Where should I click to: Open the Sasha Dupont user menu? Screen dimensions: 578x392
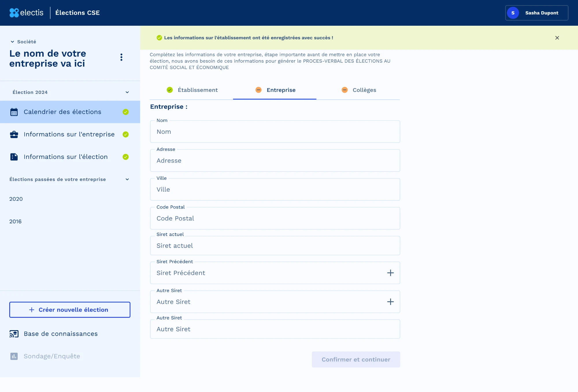coord(537,13)
